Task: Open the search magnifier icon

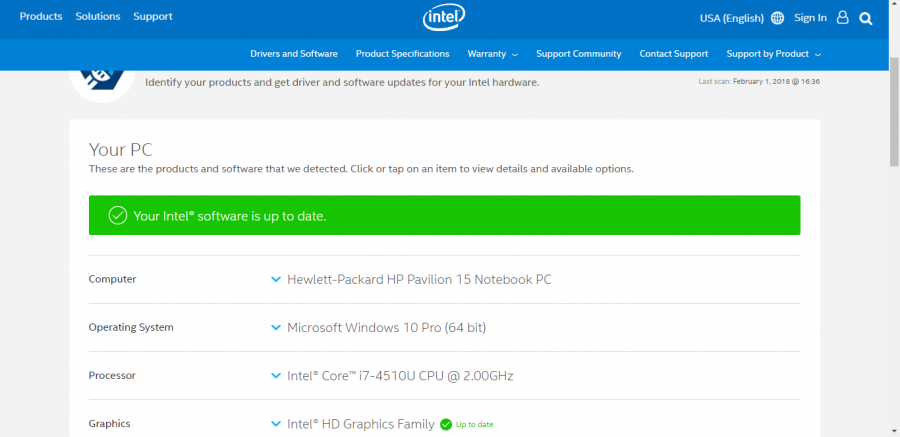Action: tap(866, 17)
